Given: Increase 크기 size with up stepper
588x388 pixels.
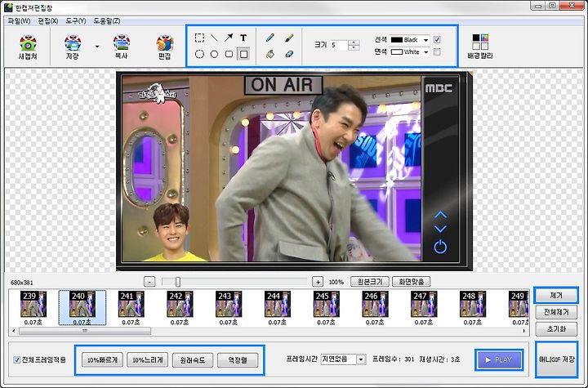Looking at the screenshot, I should [354, 42].
